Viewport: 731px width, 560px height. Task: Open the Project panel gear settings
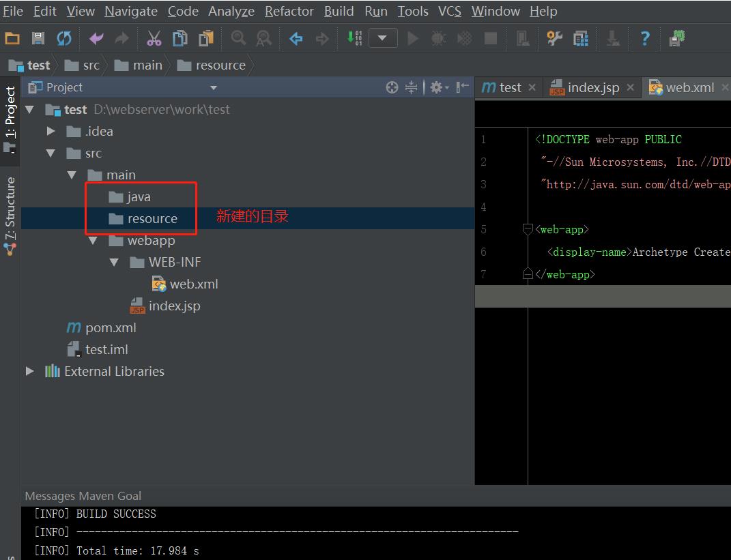click(x=439, y=87)
